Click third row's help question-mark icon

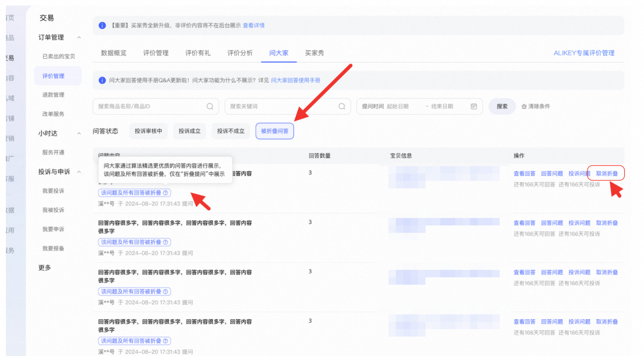point(165,292)
